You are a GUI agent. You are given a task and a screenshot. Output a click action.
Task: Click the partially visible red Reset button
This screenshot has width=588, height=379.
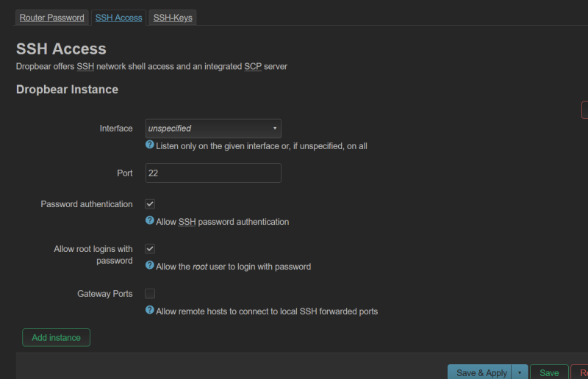[x=581, y=373]
